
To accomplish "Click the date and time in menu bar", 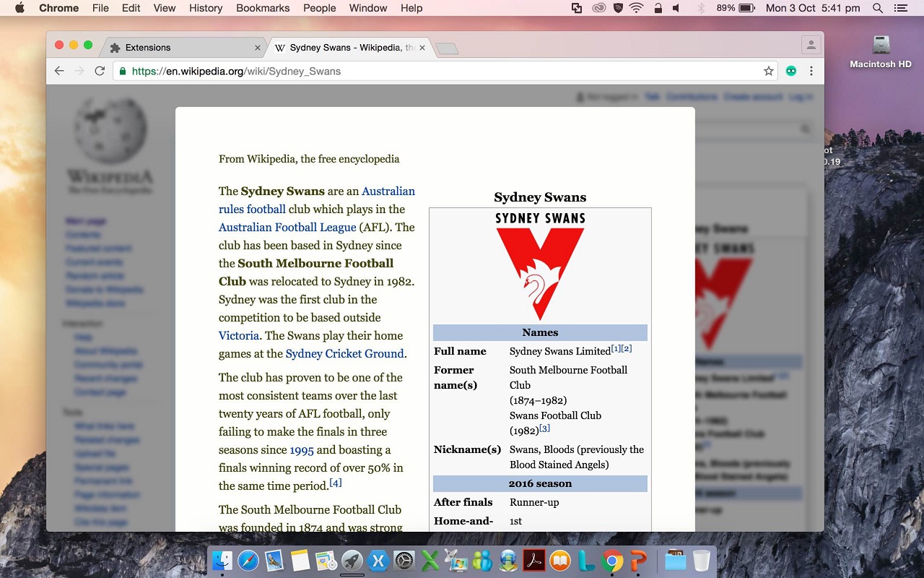I will coord(813,8).
